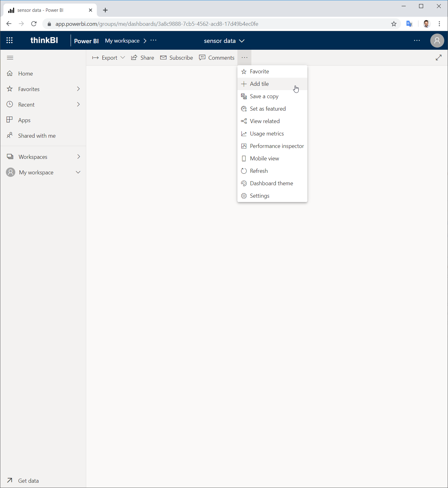448x488 pixels.
Task: Click the Recent clock icon
Action: tap(10, 104)
